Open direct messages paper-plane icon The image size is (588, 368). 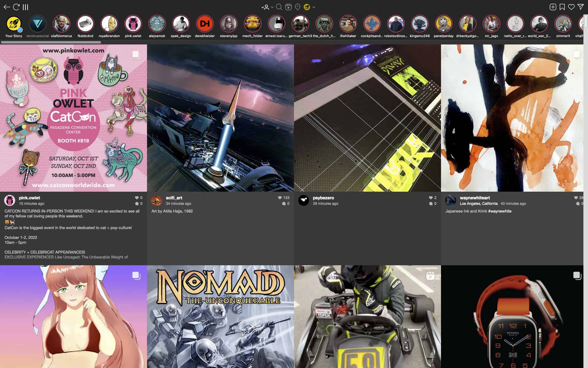coord(581,7)
